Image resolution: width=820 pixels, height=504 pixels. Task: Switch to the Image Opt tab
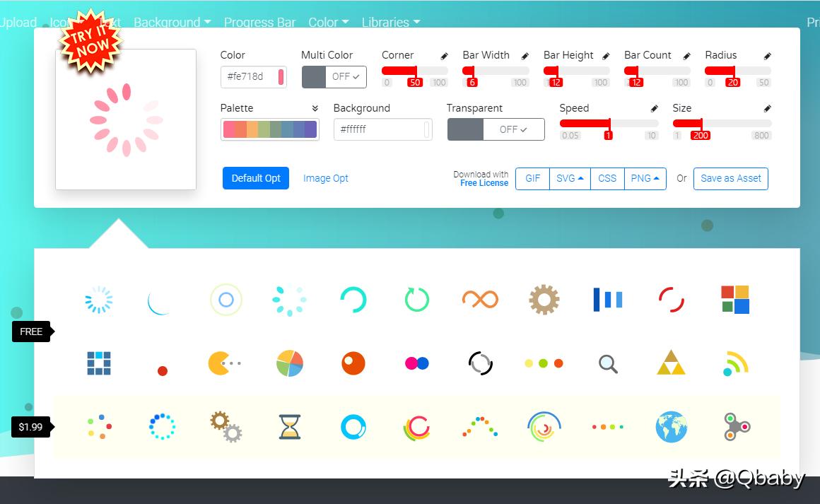326,178
